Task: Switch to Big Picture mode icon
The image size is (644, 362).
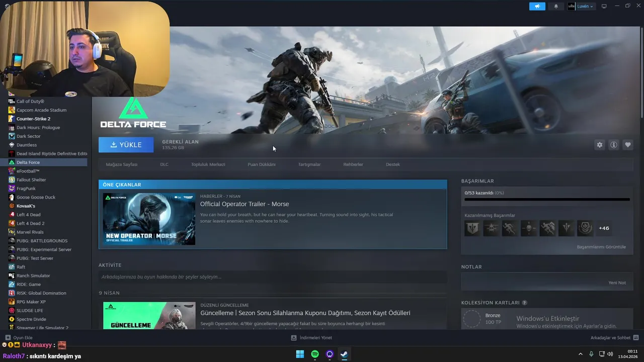Action: (x=604, y=6)
